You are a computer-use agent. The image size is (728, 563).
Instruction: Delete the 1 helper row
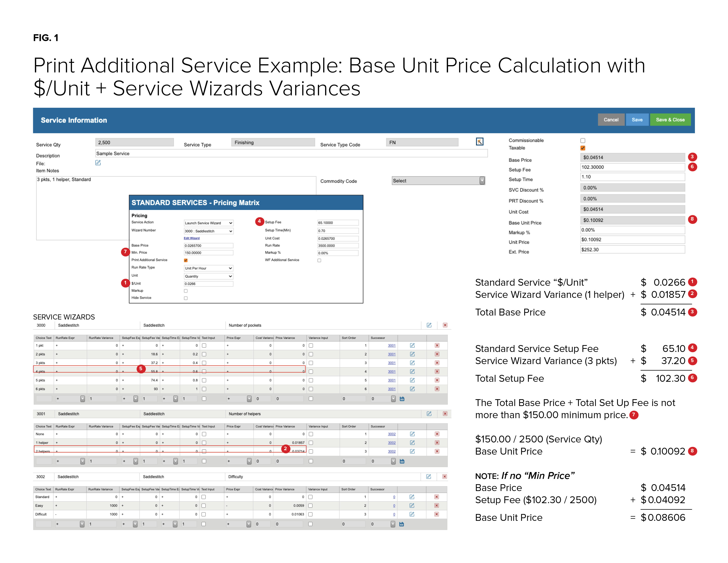437,443
